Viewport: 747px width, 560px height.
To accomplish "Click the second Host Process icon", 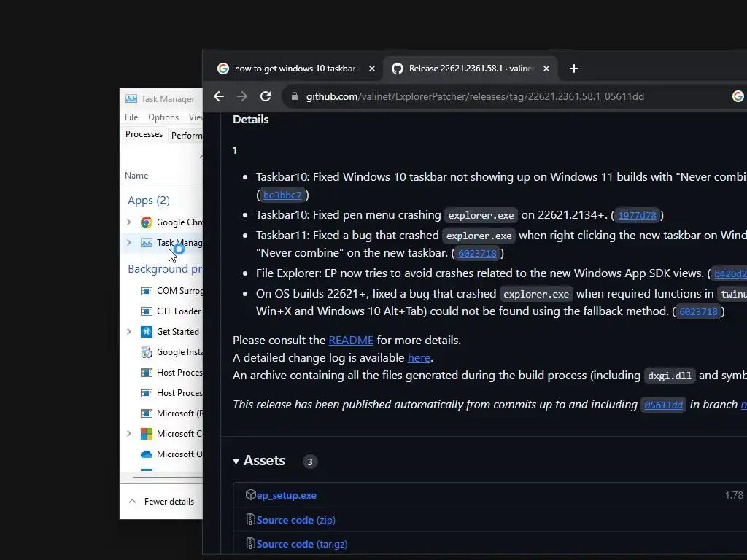I will tap(146, 393).
